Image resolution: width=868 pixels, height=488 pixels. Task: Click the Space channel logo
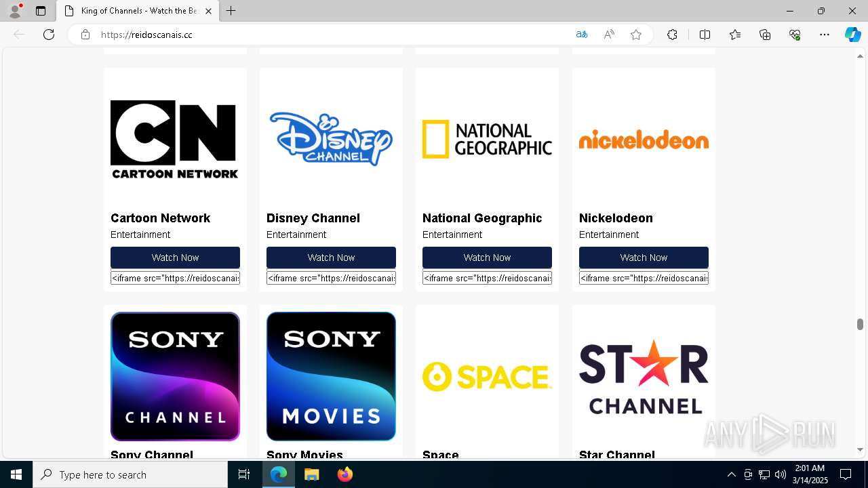pos(487,376)
